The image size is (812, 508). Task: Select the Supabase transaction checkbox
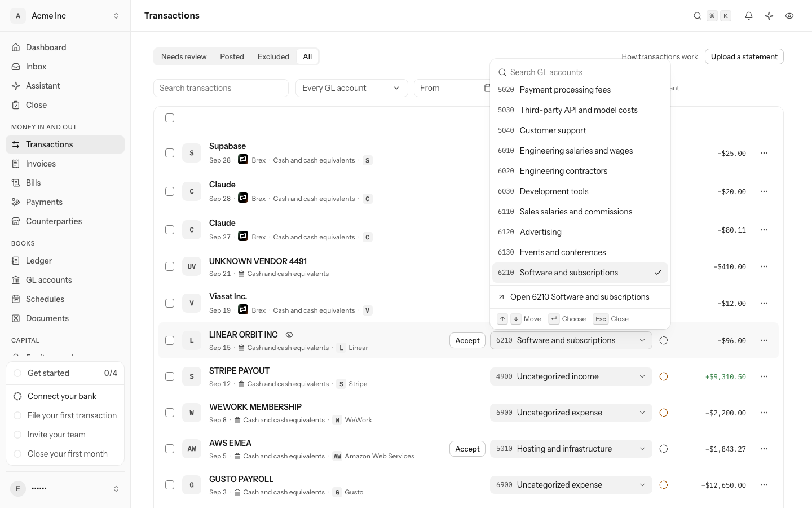[x=170, y=153]
